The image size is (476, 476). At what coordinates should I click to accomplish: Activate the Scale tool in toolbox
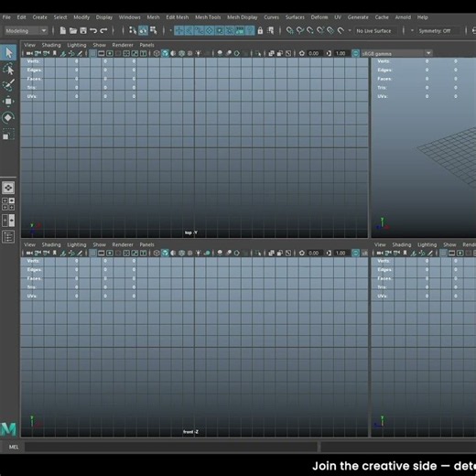tap(8, 135)
